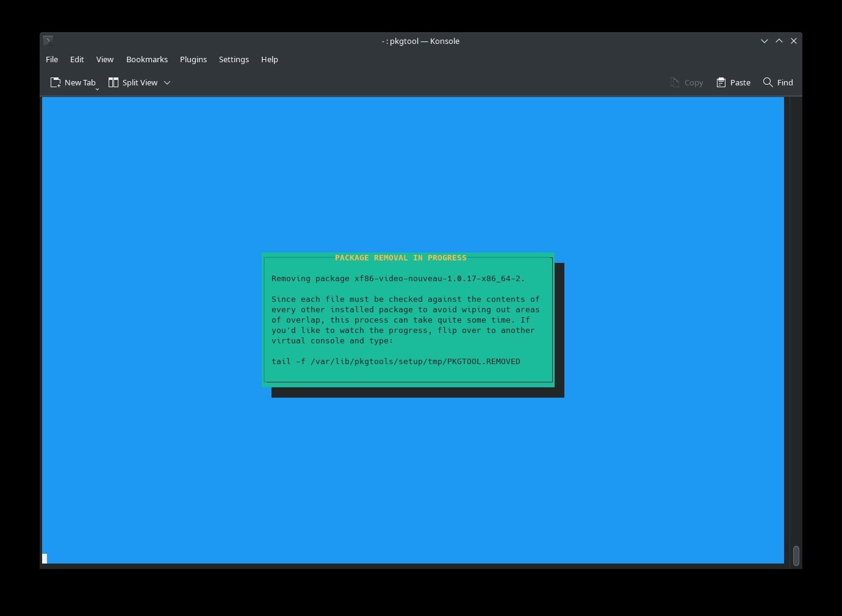Maximize the Konsole window
The image size is (842, 616).
click(x=779, y=41)
